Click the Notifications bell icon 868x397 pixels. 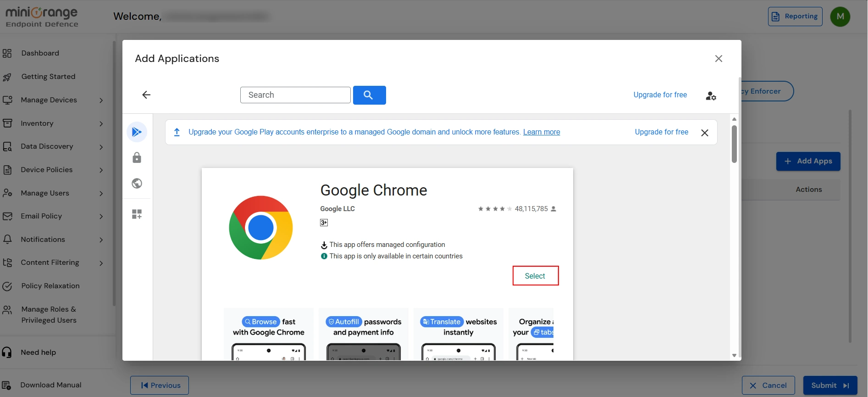click(x=7, y=240)
